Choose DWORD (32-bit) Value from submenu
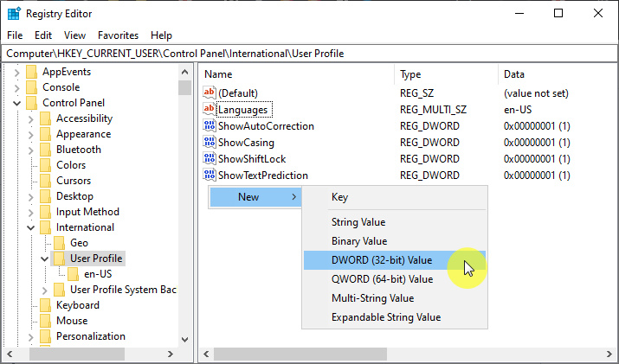Viewport: 619px width, 364px height. (x=381, y=260)
